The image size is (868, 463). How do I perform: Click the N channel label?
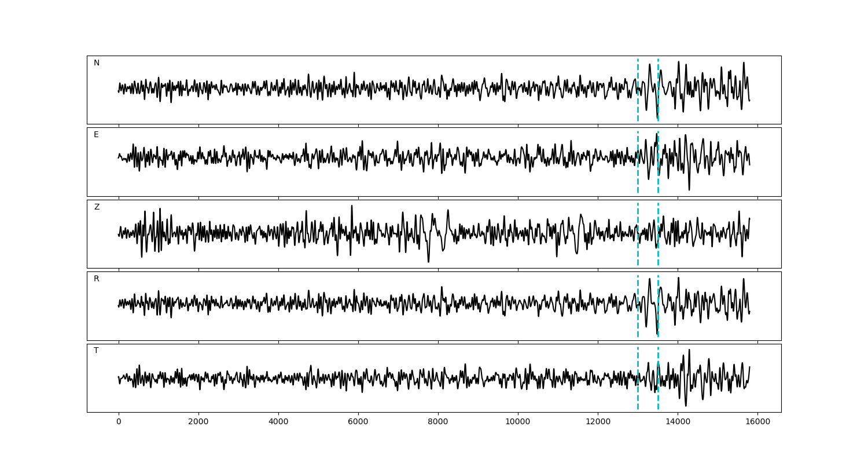[97, 63]
